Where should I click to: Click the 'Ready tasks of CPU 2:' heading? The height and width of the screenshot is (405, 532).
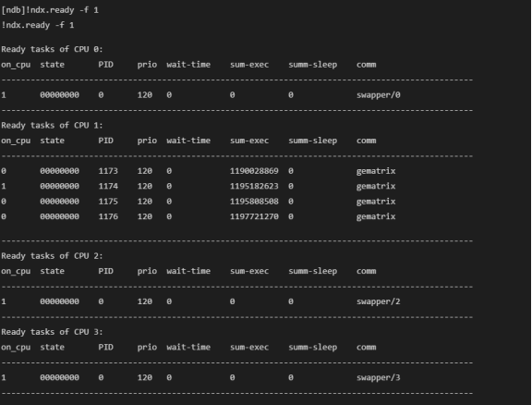click(52, 256)
